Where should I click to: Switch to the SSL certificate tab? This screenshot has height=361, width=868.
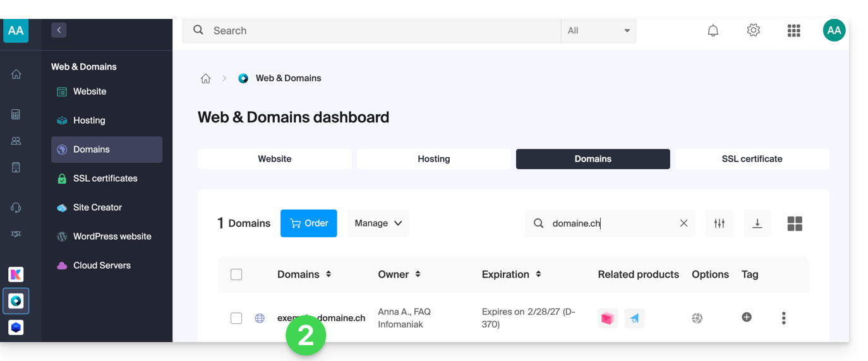click(x=752, y=159)
